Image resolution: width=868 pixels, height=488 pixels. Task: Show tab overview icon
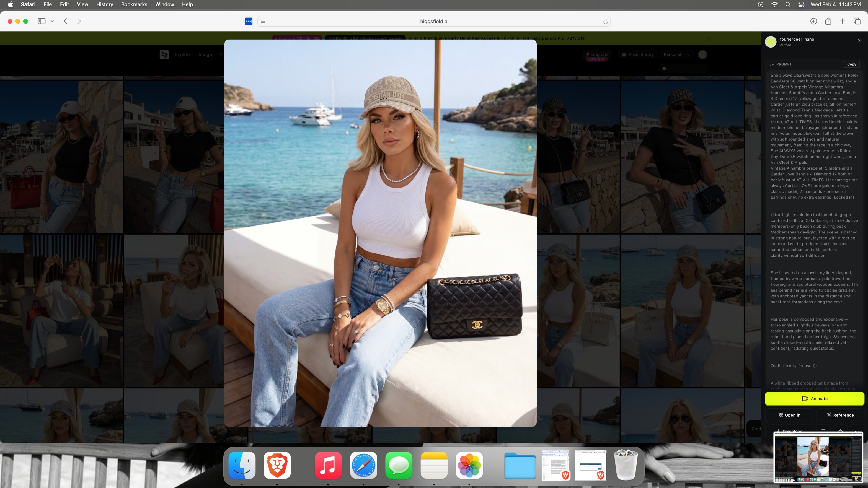pyautogui.click(x=857, y=21)
